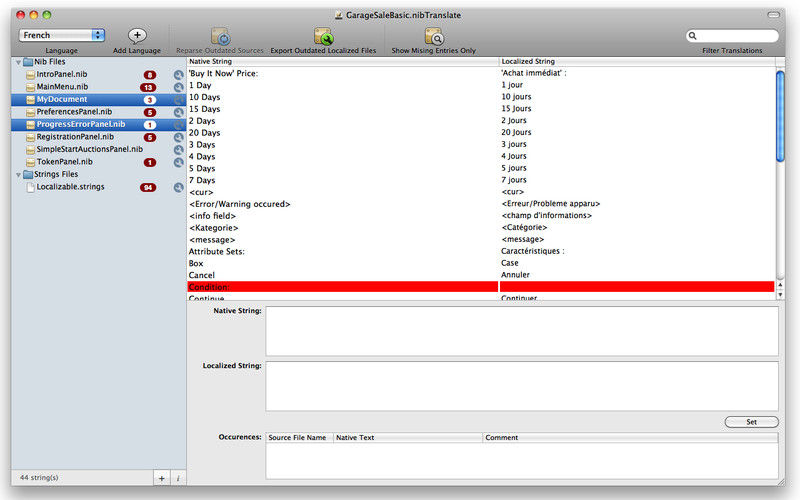Image resolution: width=800 pixels, height=500 pixels.
Task: Click the 13 badge on MainMenu.nib
Action: 148,88
